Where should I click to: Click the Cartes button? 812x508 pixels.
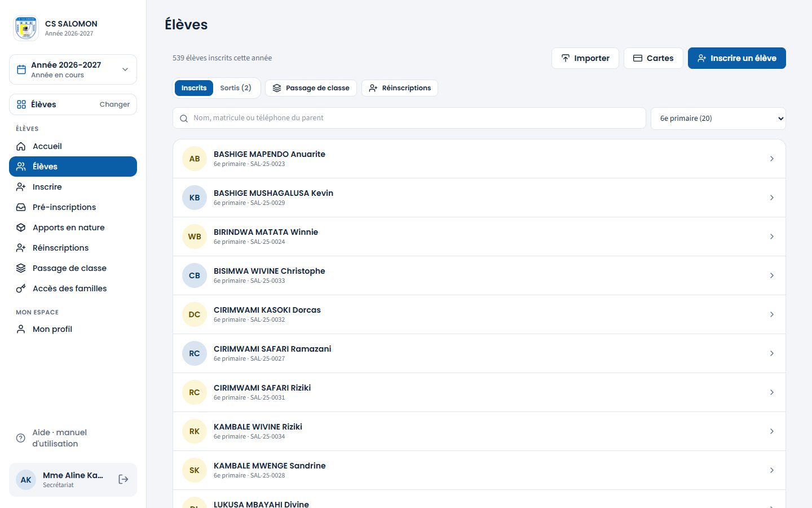click(x=653, y=58)
